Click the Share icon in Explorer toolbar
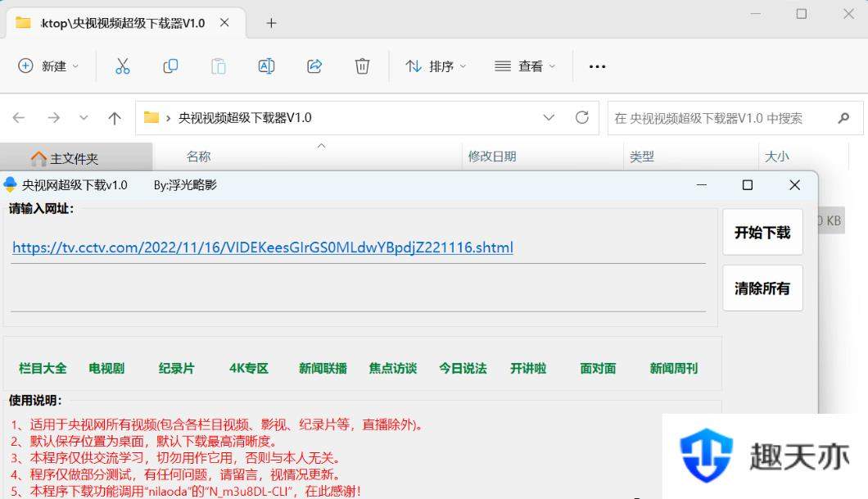The width and height of the screenshot is (868, 499). click(314, 66)
